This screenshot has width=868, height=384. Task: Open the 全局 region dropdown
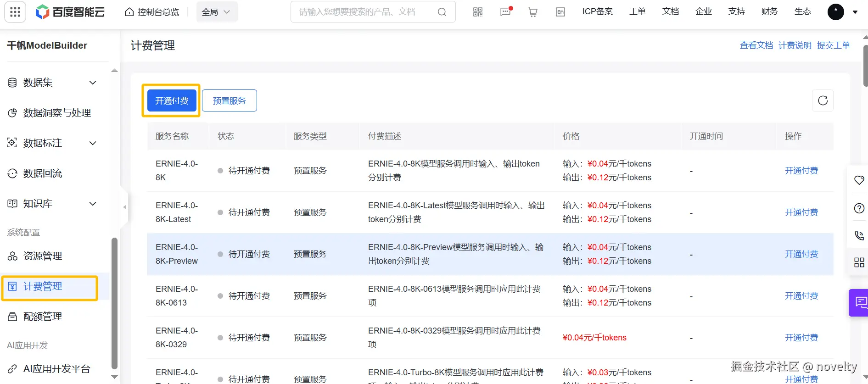pyautogui.click(x=217, y=12)
